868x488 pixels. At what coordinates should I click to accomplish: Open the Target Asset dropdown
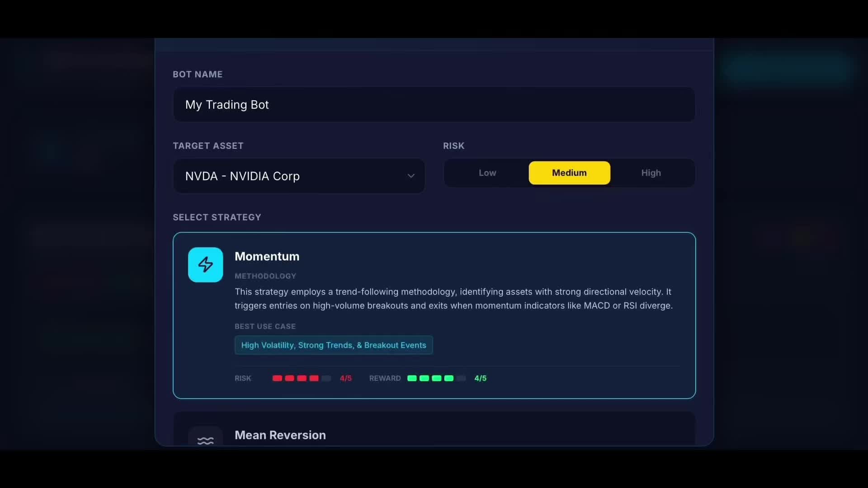pyautogui.click(x=299, y=176)
